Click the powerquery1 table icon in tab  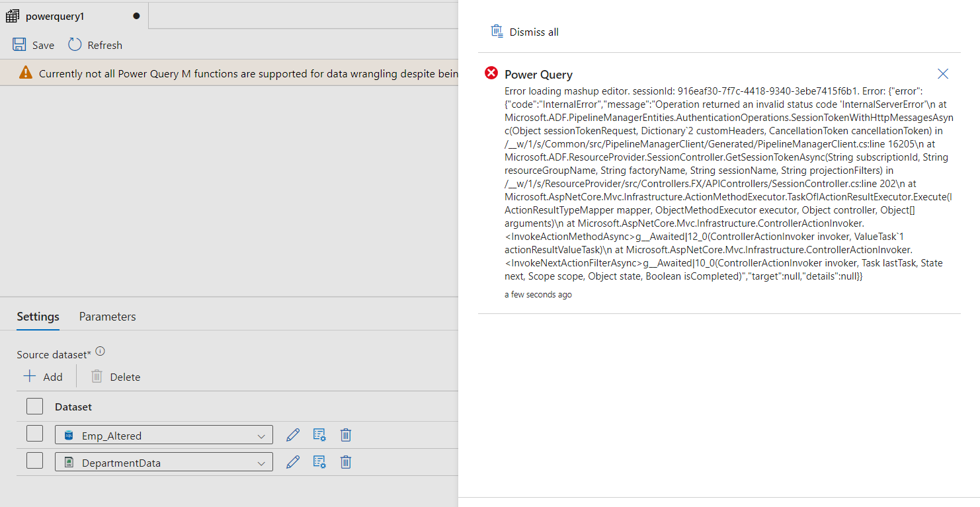12,16
